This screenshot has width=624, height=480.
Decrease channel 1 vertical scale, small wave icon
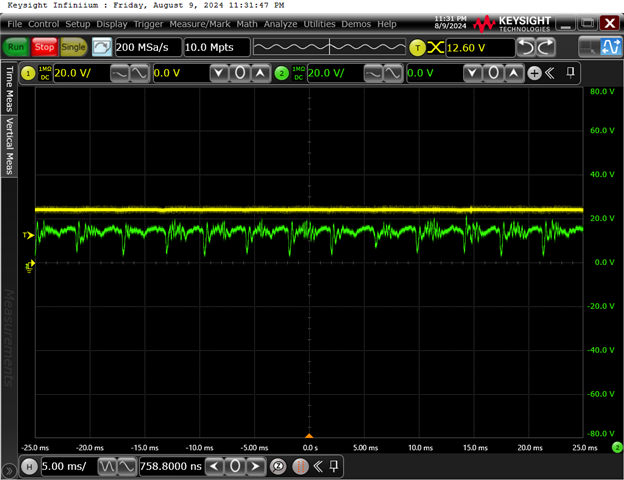point(119,74)
